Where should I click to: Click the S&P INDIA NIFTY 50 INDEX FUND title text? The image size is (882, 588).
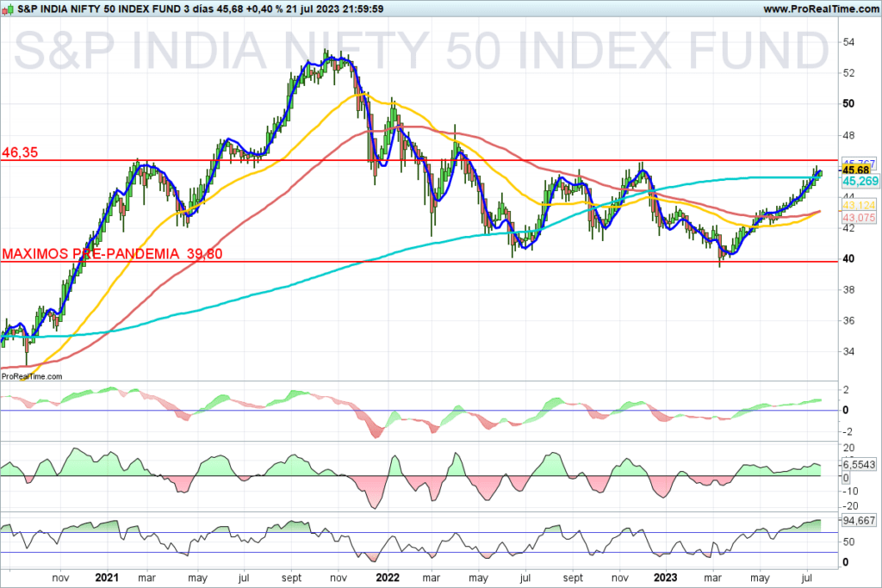(100, 9)
